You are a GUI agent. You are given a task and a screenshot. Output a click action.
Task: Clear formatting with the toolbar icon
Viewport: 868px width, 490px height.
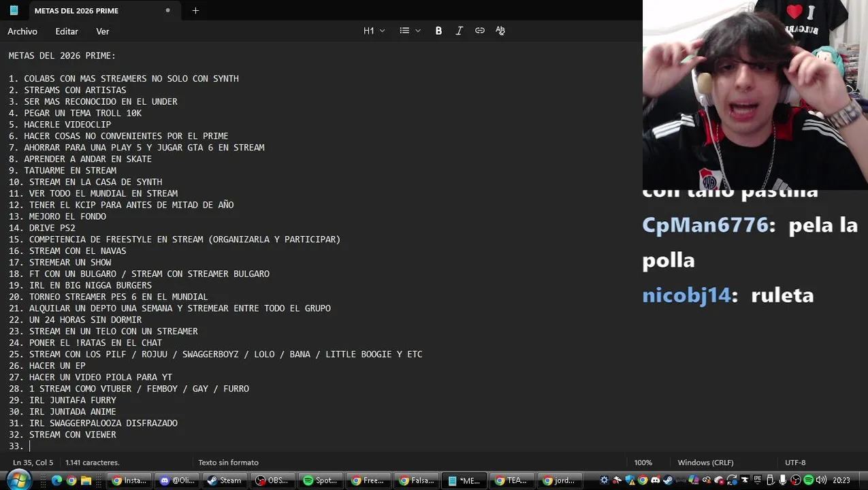500,31
